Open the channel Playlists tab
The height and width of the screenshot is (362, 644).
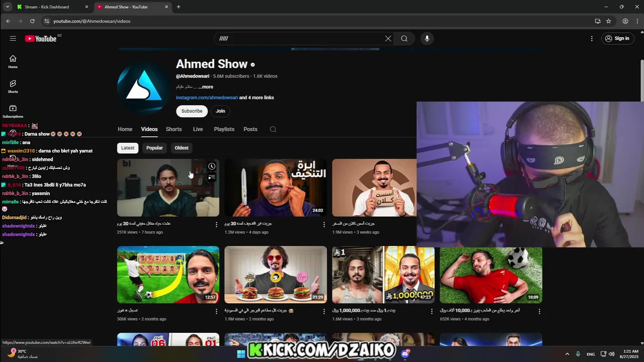224,129
